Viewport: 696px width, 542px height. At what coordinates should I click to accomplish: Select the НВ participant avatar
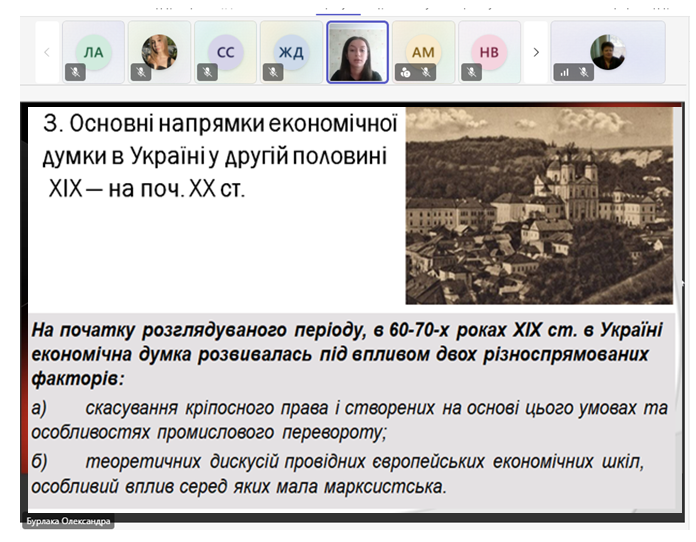pyautogui.click(x=489, y=52)
